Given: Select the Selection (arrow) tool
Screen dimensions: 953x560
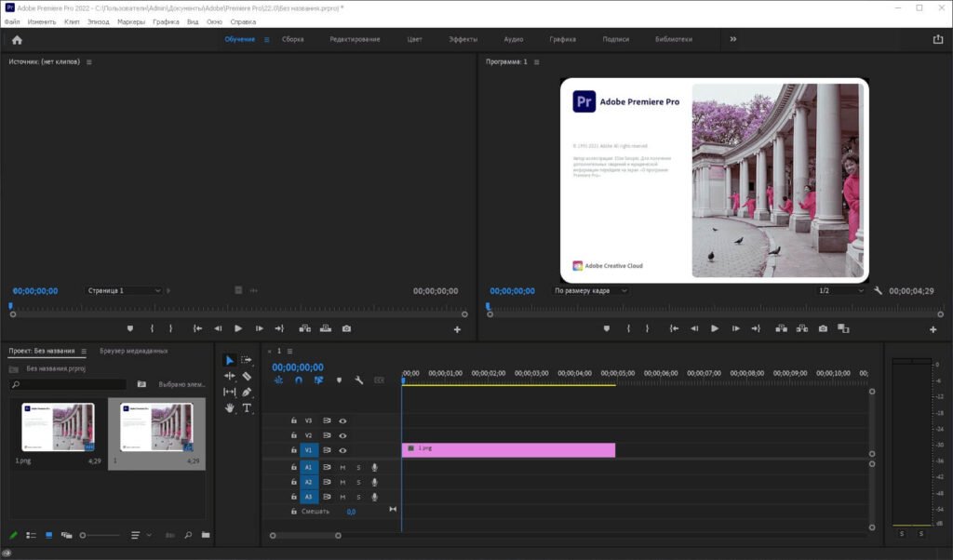Looking at the screenshot, I should 229,360.
